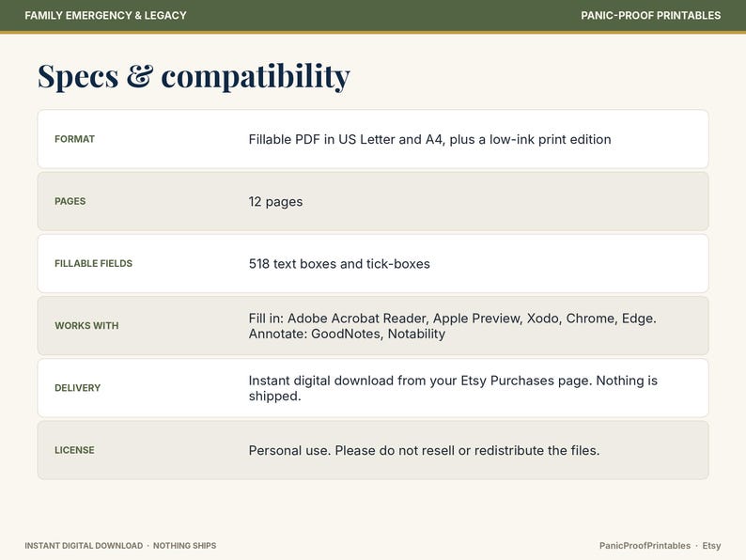Click the 'Etsy' footer text
746x560 pixels.
click(x=712, y=546)
